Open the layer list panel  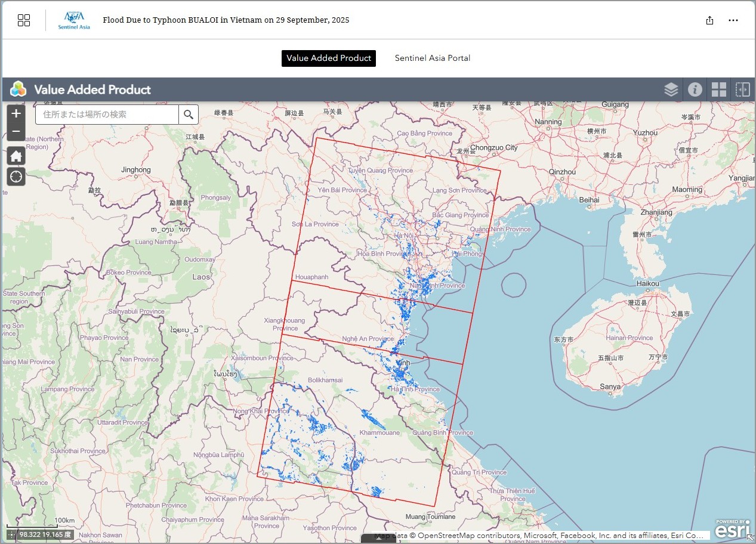671,89
